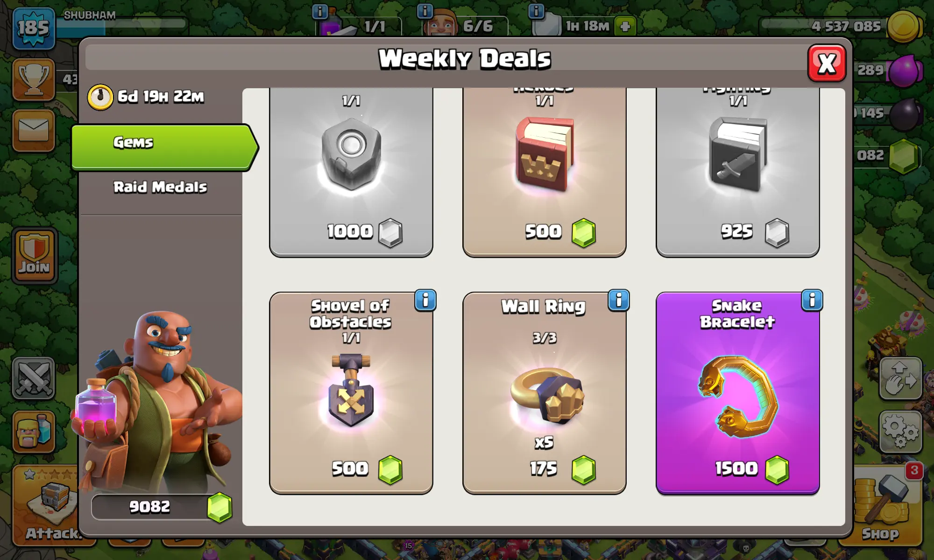The image size is (934, 560).
Task: Close the Weekly Deals window
Action: (x=827, y=63)
